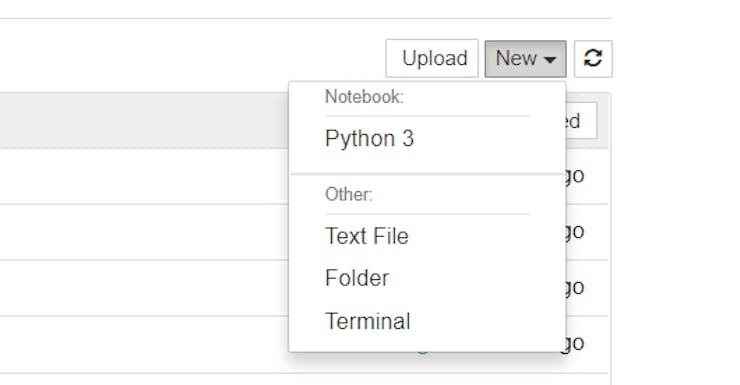This screenshot has height=385, width=740.
Task: Click the green running indicator below Terminal
Action: click(423, 352)
